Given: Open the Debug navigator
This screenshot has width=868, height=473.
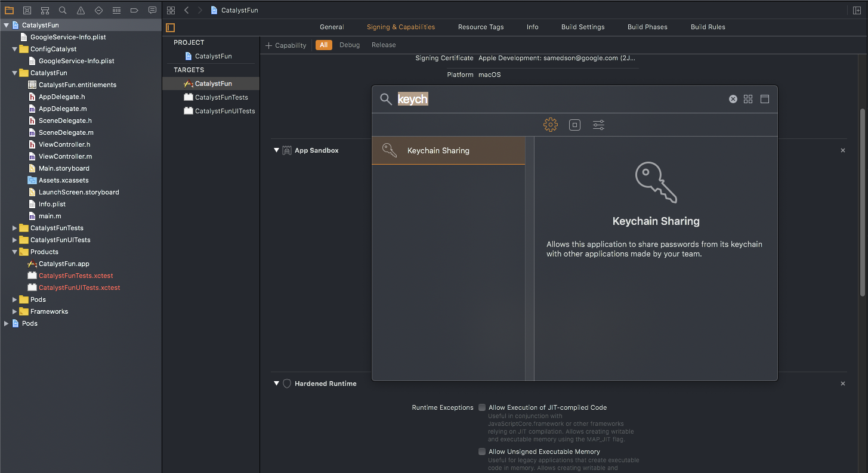Looking at the screenshot, I should coord(116,10).
